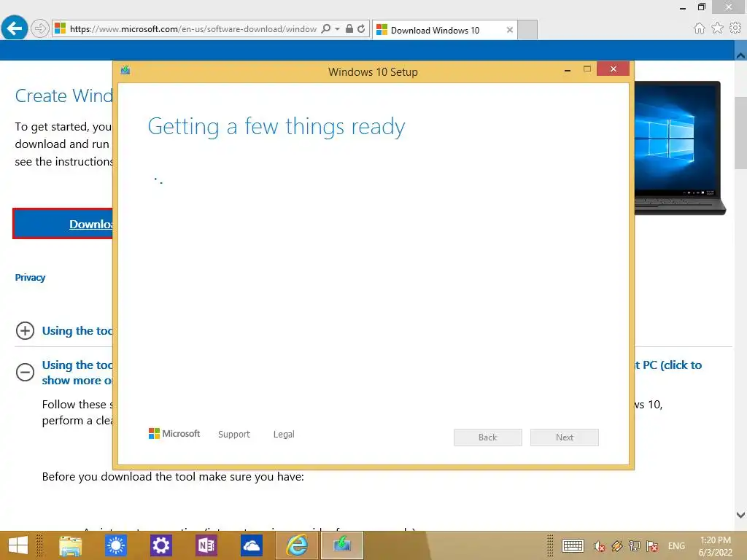Screen dimensions: 747x560
Task: Open the Windows Start button
Action: 18,545
